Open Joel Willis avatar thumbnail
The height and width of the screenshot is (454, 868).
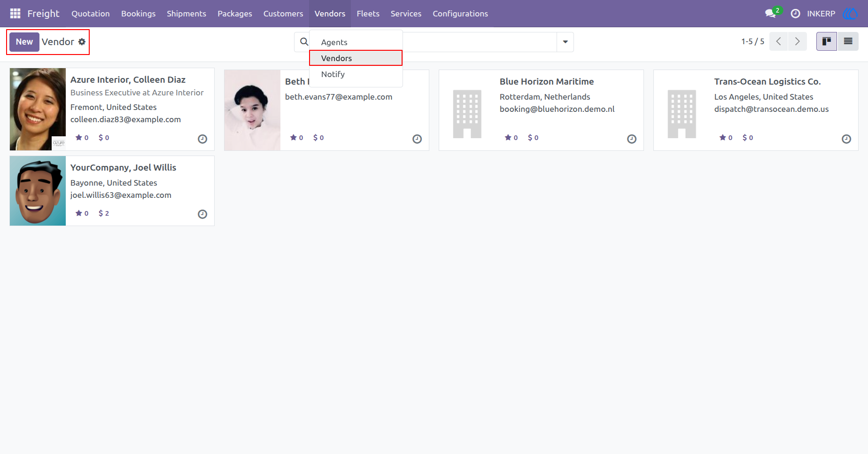pos(38,191)
